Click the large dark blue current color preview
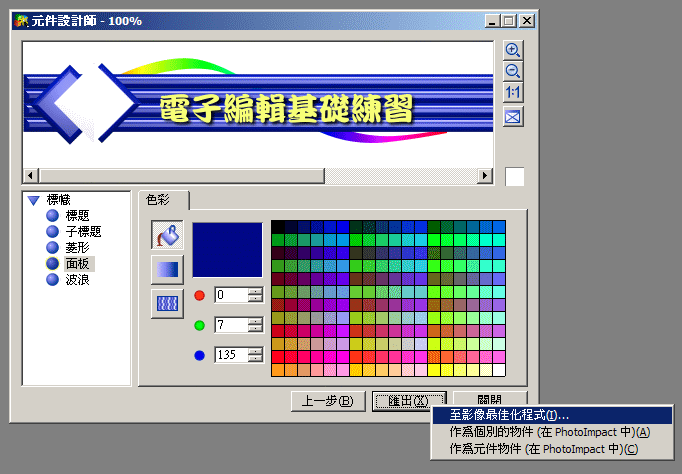The height and width of the screenshot is (474, 682). [x=227, y=250]
